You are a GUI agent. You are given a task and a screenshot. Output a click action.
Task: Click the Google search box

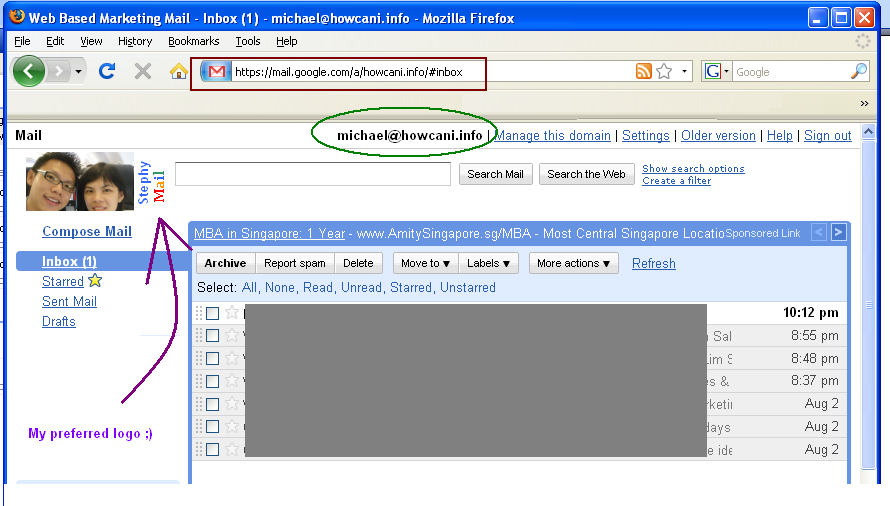pos(792,72)
